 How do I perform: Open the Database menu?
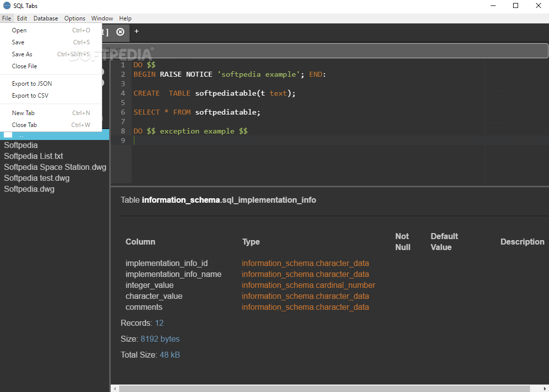pyautogui.click(x=45, y=18)
